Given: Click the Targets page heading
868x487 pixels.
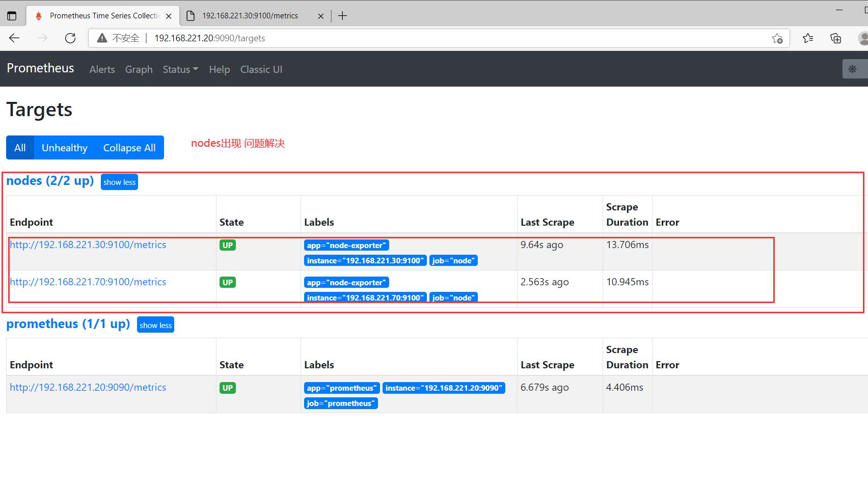Looking at the screenshot, I should point(39,110).
